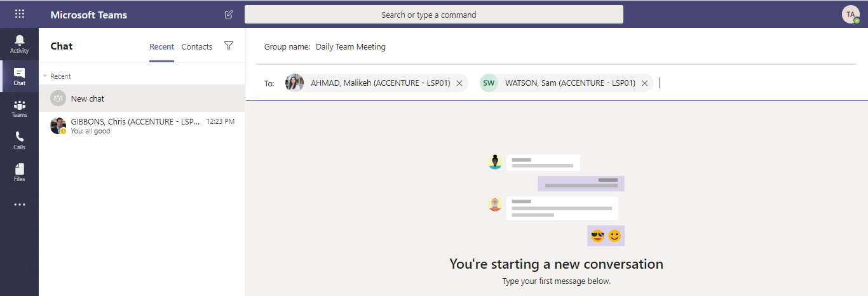The width and height of the screenshot is (868, 296).
Task: Click the app launcher waffle icon
Action: (x=20, y=14)
